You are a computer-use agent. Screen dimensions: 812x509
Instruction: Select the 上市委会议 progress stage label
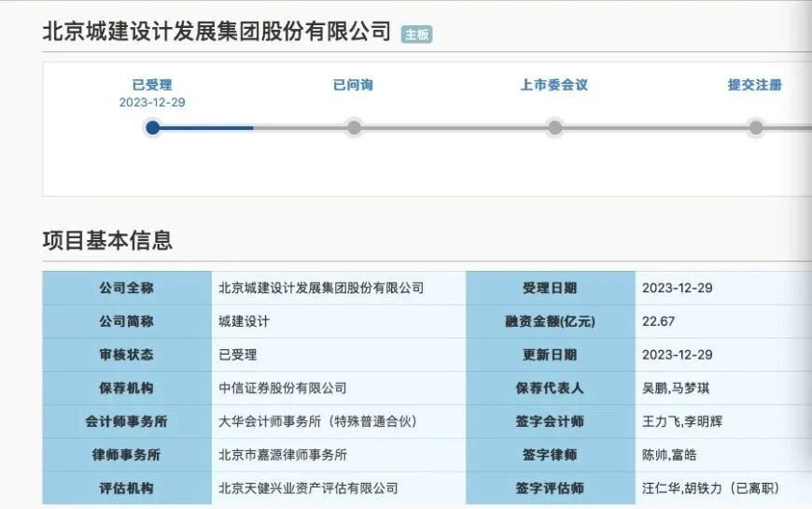(554, 84)
